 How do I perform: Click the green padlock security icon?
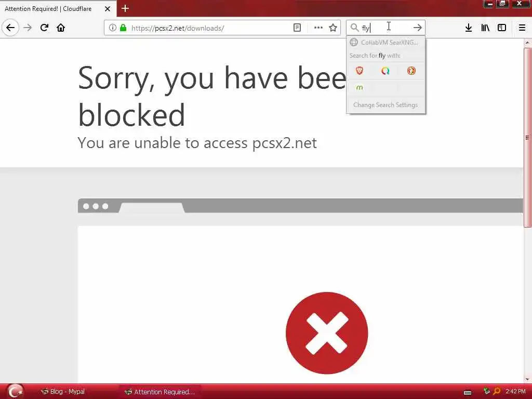tap(123, 28)
